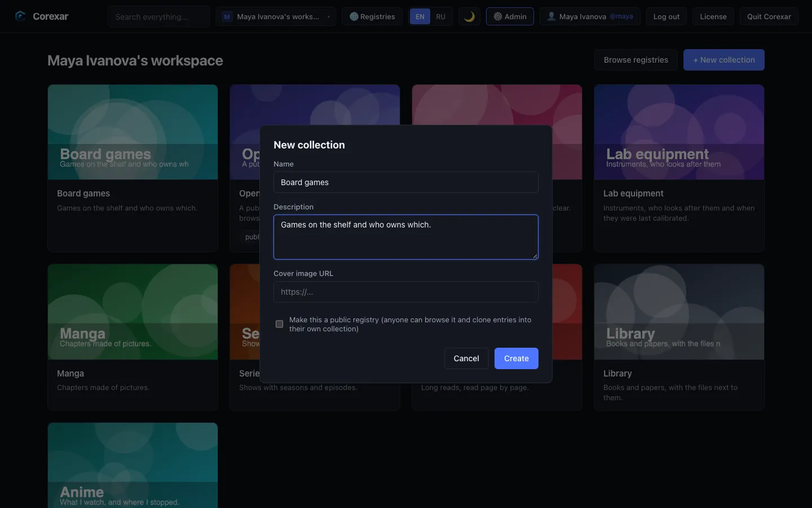Switch interface language to EN
The width and height of the screenshot is (812, 508).
(420, 17)
